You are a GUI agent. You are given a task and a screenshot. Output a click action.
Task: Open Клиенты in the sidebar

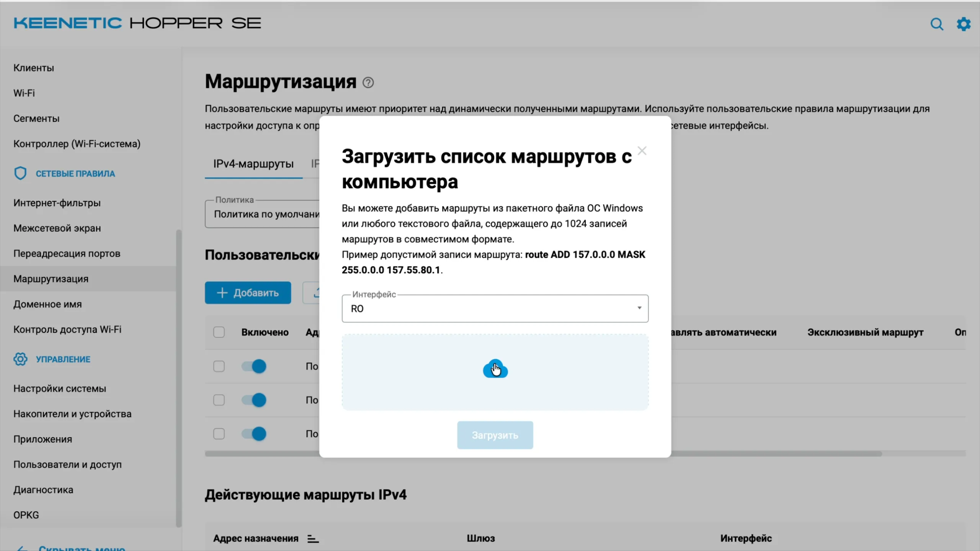[x=34, y=68]
